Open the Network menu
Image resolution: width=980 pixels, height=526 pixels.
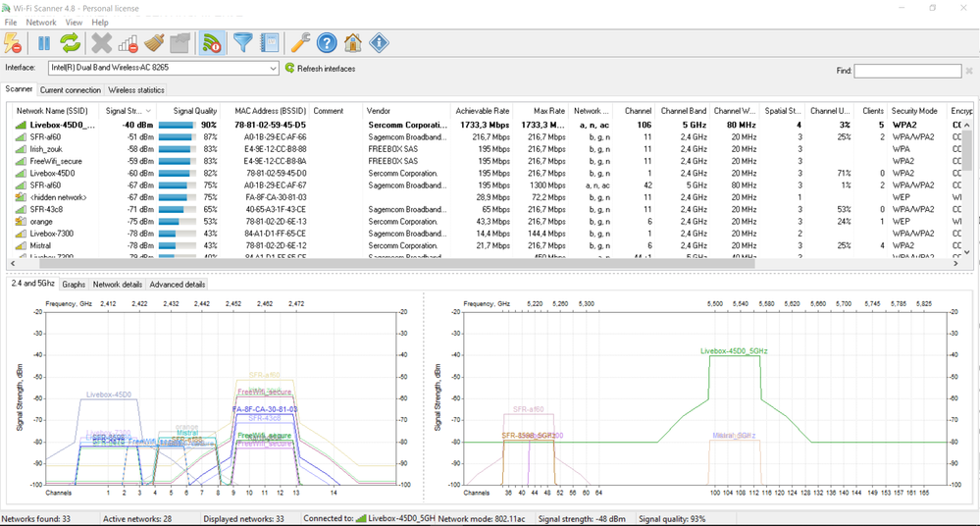41,22
